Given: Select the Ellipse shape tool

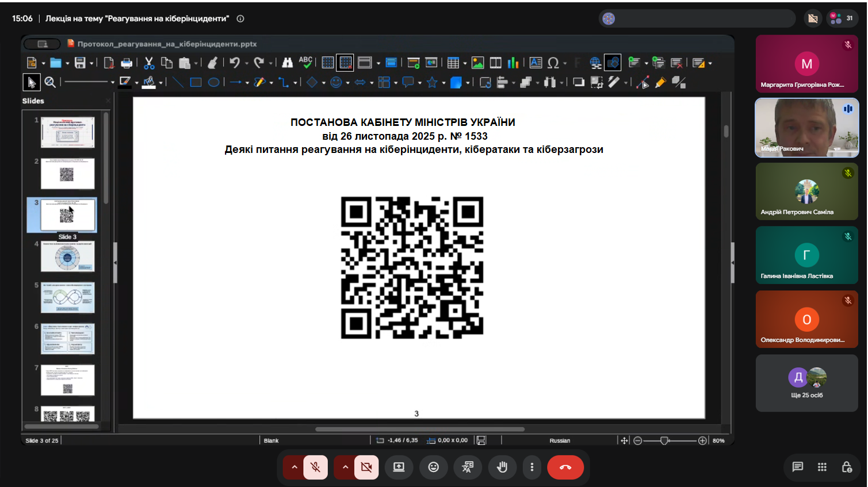Looking at the screenshot, I should (x=213, y=83).
